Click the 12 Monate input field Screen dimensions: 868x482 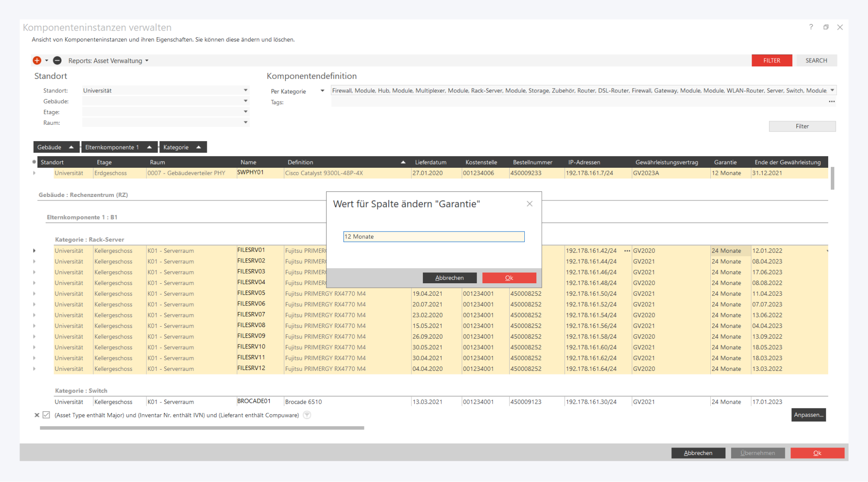[434, 237]
